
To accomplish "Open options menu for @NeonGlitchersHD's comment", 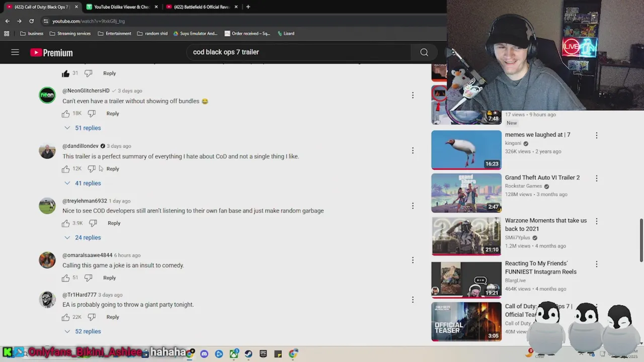I will [413, 95].
